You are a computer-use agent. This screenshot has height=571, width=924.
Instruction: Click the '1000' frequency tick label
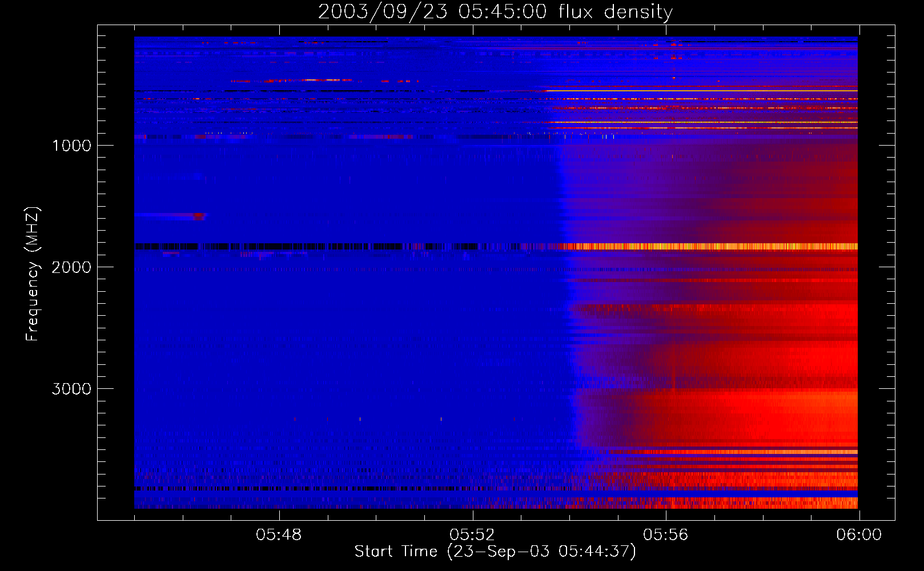click(71, 146)
